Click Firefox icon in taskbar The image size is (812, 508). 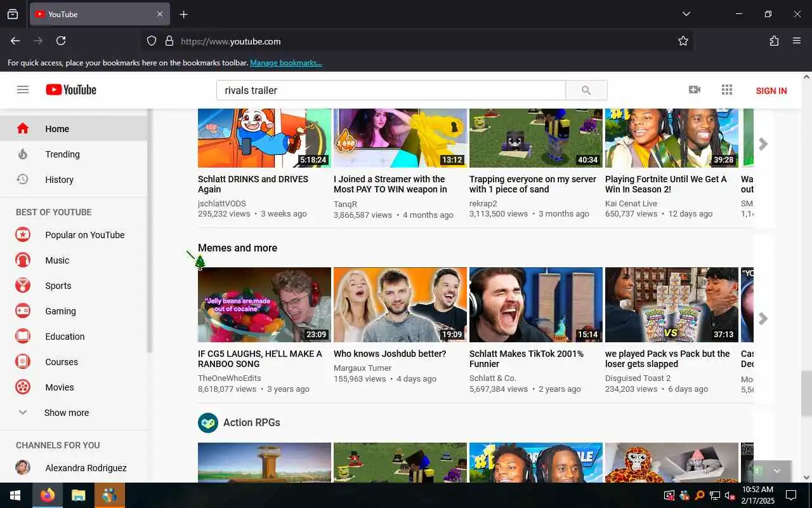(x=47, y=495)
